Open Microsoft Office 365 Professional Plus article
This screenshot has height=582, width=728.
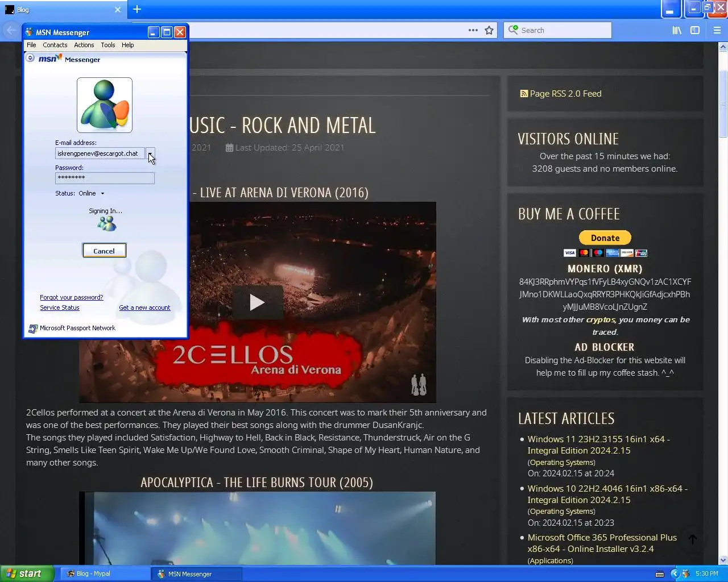point(602,543)
